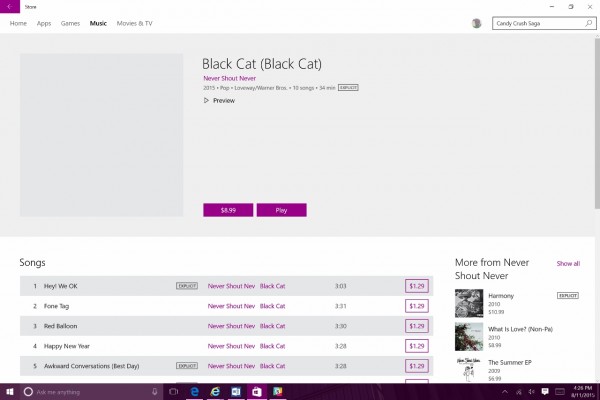Go back using the purple back arrow
Viewport: 600px width, 400px height.
click(x=10, y=7)
